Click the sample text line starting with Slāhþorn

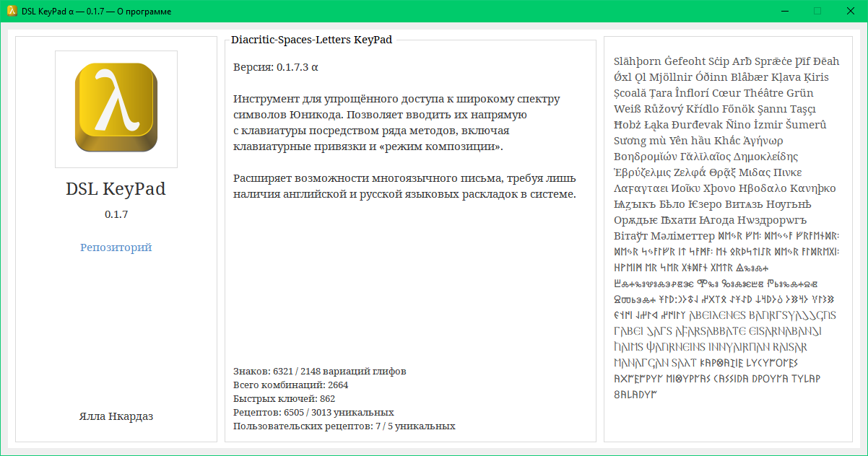(726, 61)
